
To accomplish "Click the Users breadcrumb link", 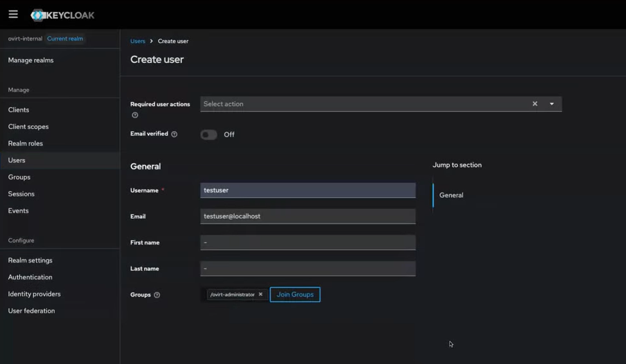I will pyautogui.click(x=138, y=41).
